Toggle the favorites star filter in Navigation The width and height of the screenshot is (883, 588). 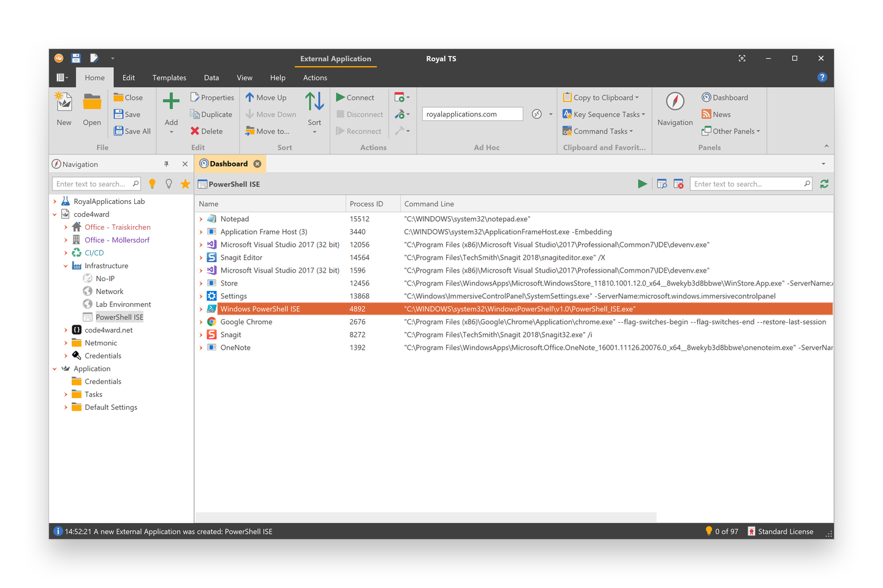pyautogui.click(x=185, y=183)
